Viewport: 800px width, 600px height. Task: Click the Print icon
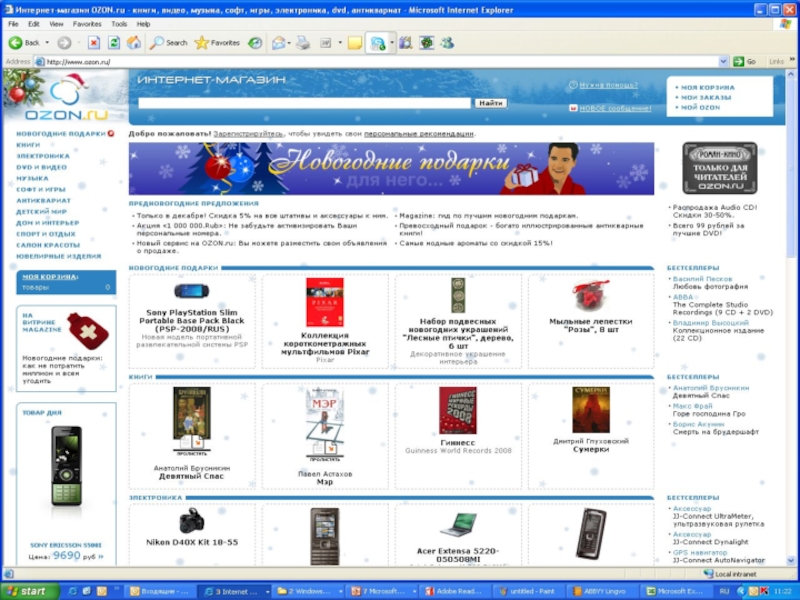tap(303, 43)
